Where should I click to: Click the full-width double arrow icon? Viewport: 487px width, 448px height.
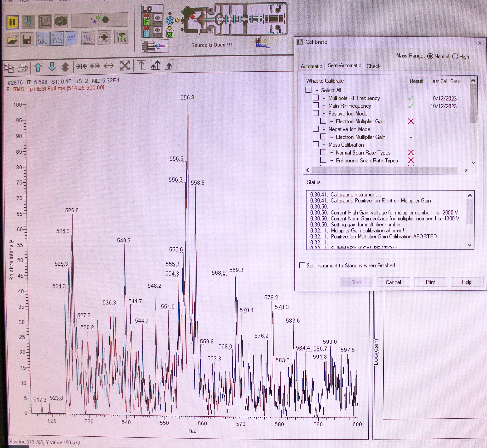coord(109,66)
